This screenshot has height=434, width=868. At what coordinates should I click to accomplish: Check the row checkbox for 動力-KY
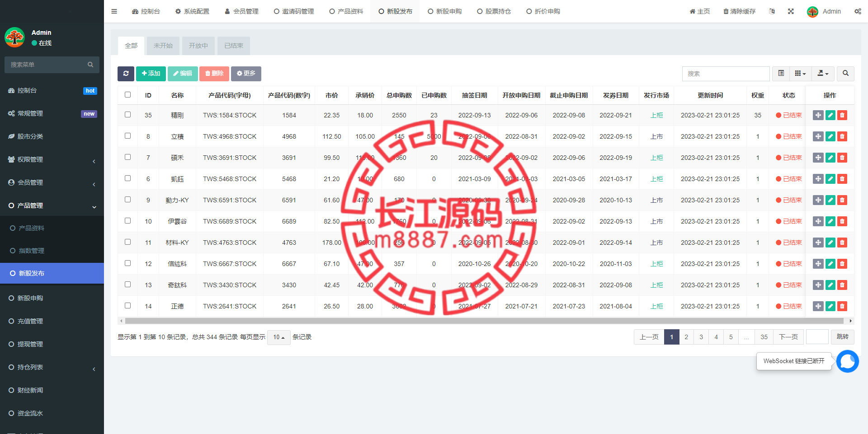(127, 200)
